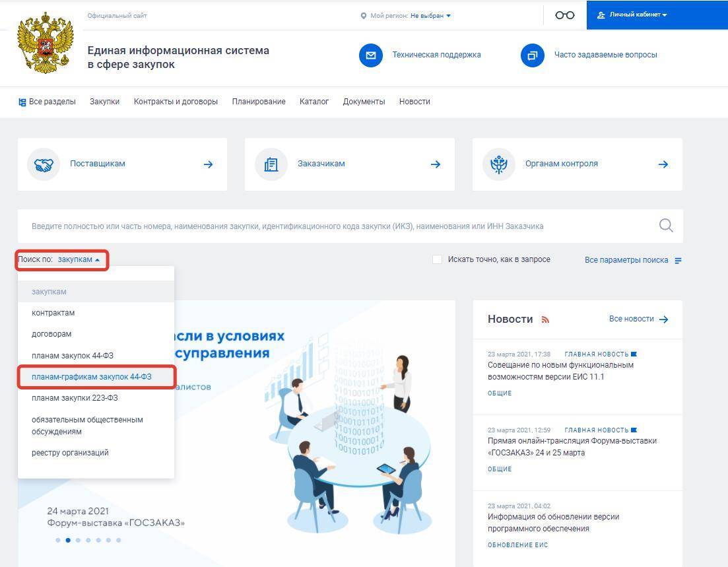
Task: Click the search magnifying glass icon
Action: click(x=666, y=226)
